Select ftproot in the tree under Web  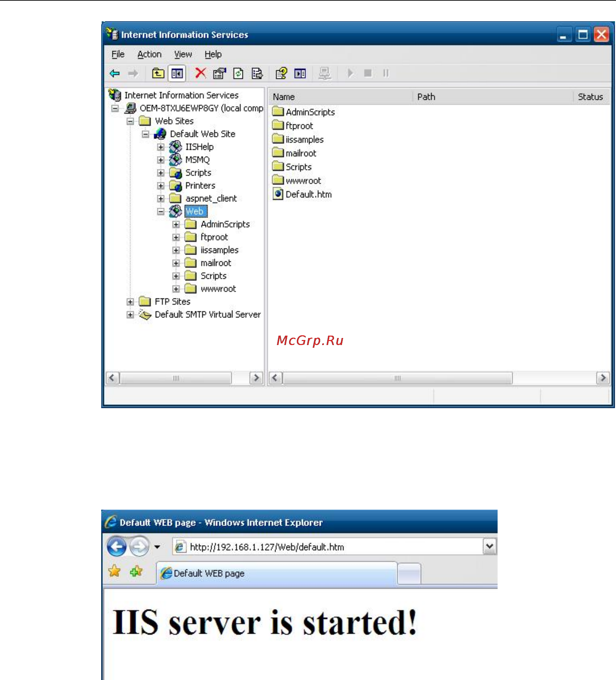[x=214, y=237]
